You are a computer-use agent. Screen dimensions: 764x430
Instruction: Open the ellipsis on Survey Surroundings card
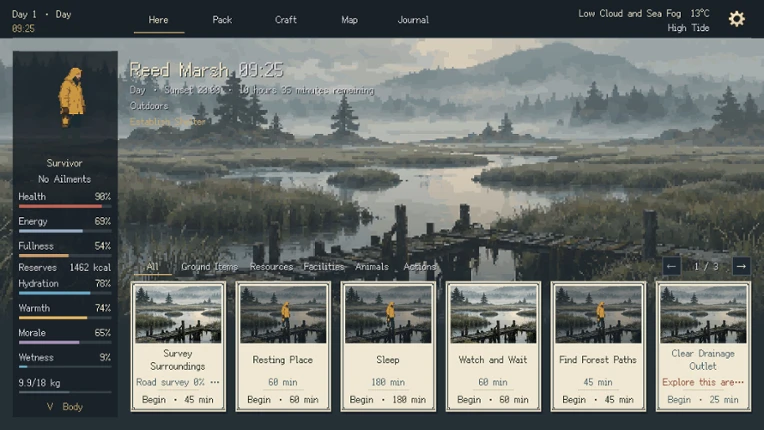coord(214,382)
